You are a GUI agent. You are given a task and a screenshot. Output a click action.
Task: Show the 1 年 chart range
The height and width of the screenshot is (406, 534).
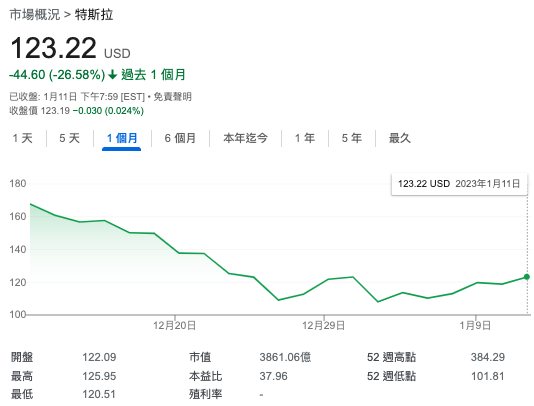[305, 138]
